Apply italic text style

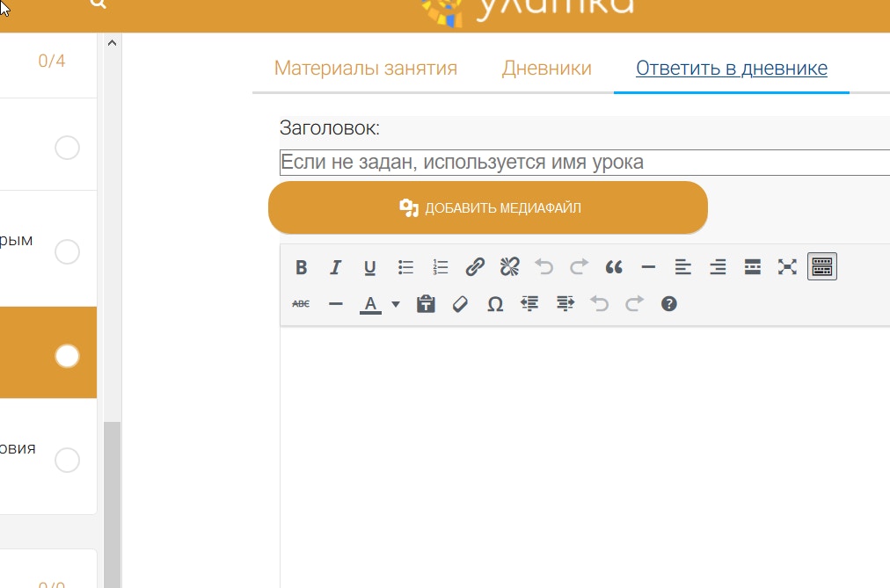pyautogui.click(x=335, y=267)
